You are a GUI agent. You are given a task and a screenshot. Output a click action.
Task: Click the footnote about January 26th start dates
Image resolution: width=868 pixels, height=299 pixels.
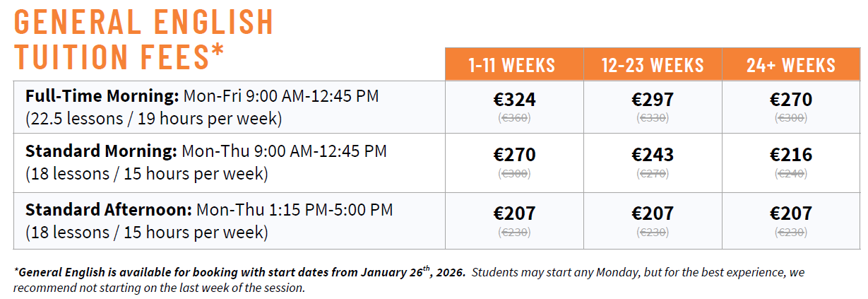(239, 272)
